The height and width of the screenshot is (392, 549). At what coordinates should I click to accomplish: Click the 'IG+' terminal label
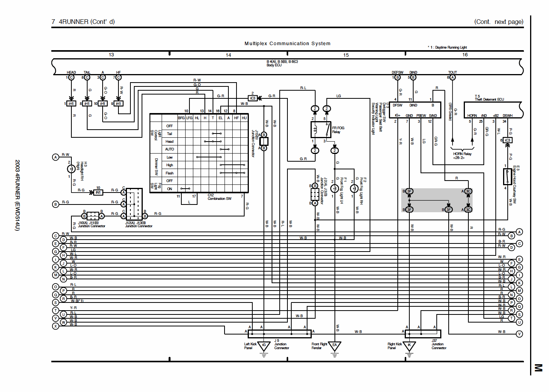tap(397, 115)
